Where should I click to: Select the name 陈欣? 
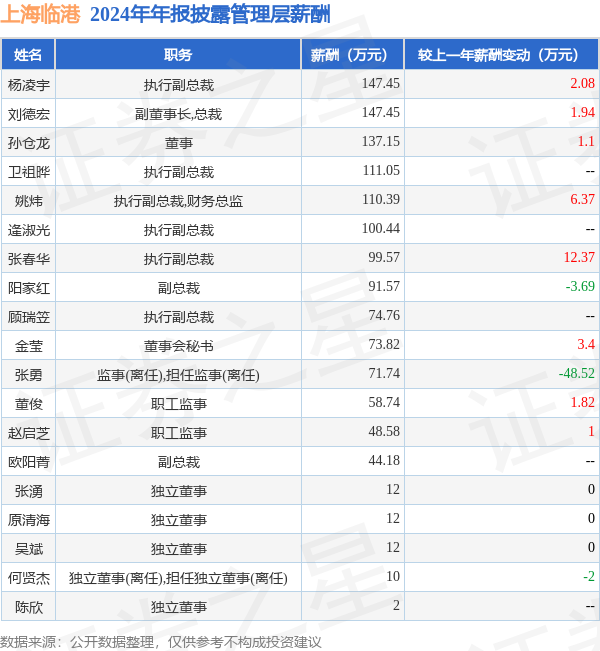point(29,607)
